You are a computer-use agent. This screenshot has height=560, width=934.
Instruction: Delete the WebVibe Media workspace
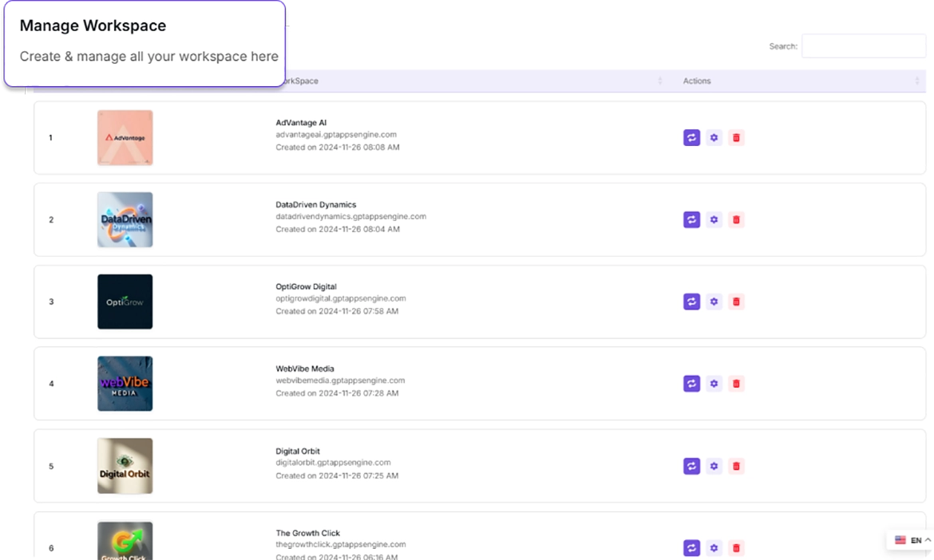[x=736, y=384]
